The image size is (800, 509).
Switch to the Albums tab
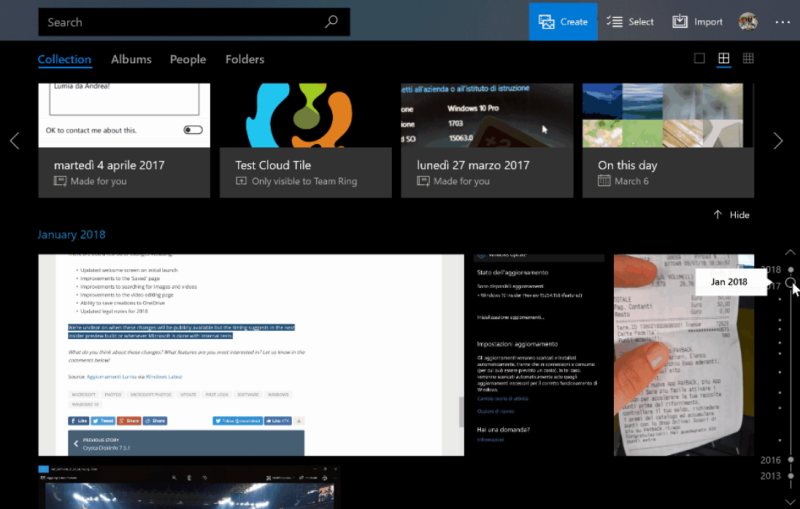131,59
